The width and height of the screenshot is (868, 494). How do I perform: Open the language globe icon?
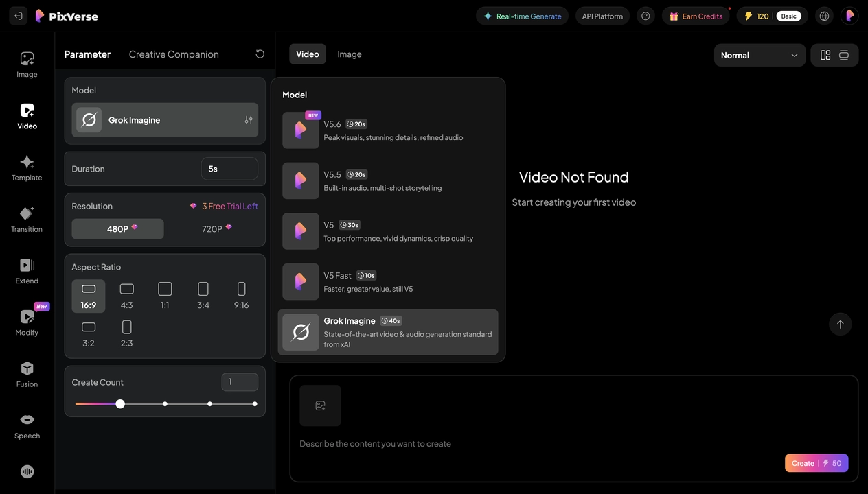[824, 16]
